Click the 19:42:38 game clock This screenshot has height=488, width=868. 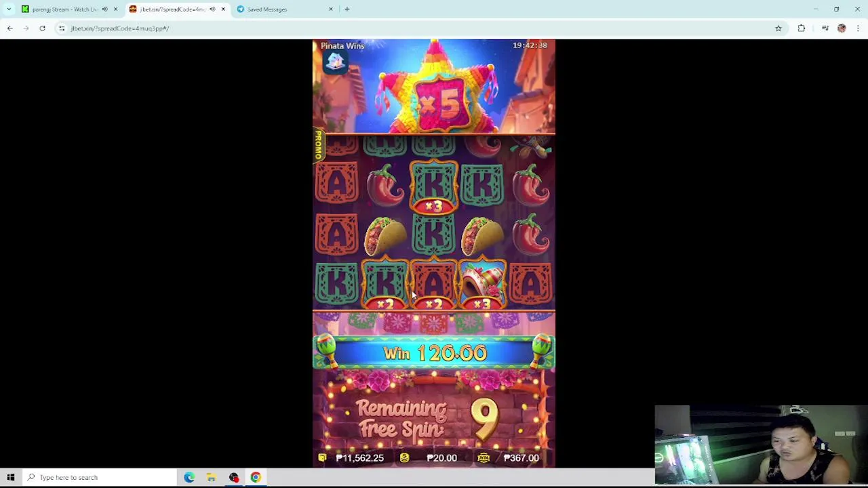[530, 45]
